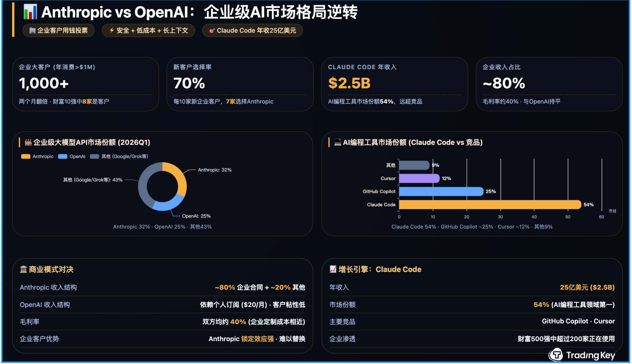Click the growth chart icon beside 增长引擎
The width and height of the screenshot is (632, 364).
[333, 270]
